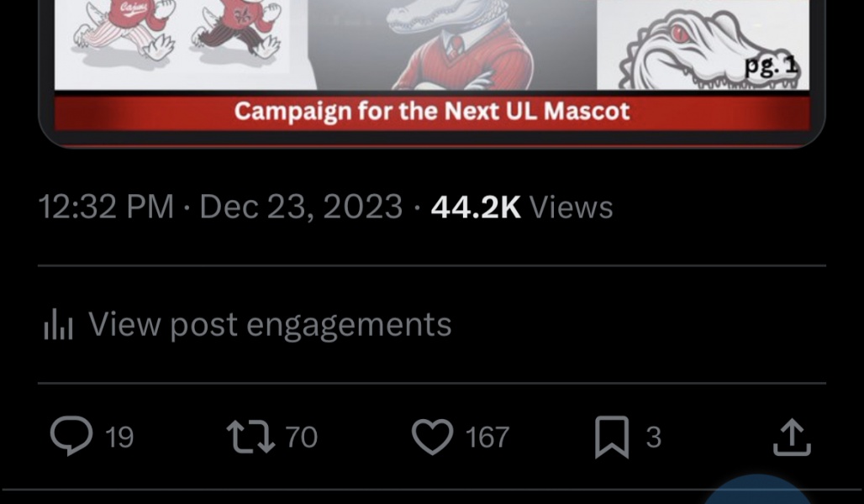Open the share menu via upload-arrow icon

click(791, 438)
